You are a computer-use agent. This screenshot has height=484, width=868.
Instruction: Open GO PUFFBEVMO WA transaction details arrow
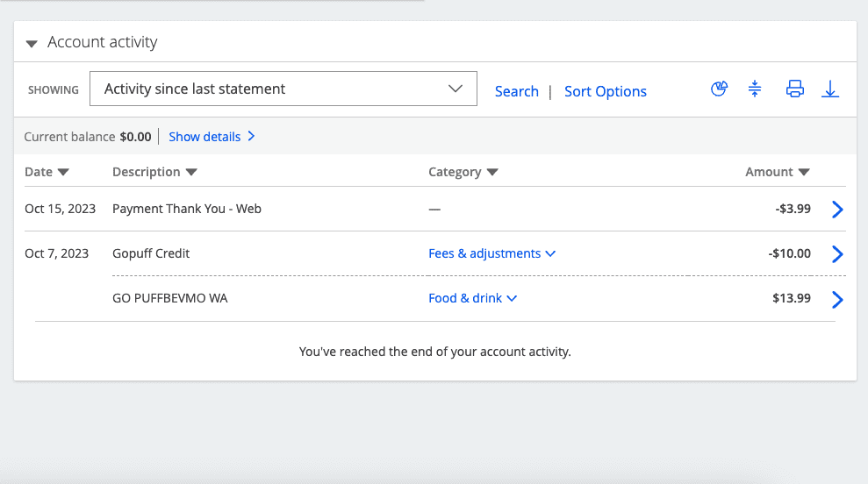click(837, 300)
